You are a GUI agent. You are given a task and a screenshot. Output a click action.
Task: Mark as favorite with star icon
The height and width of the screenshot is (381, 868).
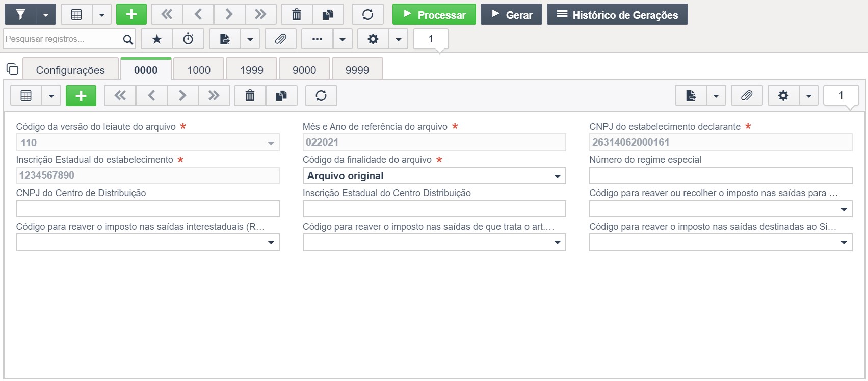[x=157, y=39]
